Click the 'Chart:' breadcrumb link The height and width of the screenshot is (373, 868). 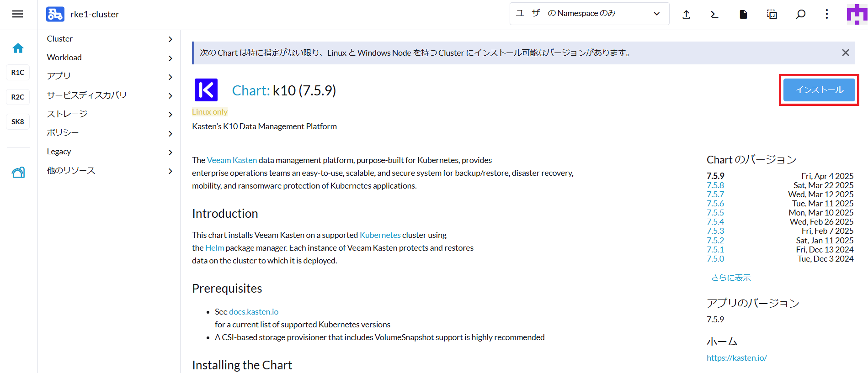(x=251, y=90)
